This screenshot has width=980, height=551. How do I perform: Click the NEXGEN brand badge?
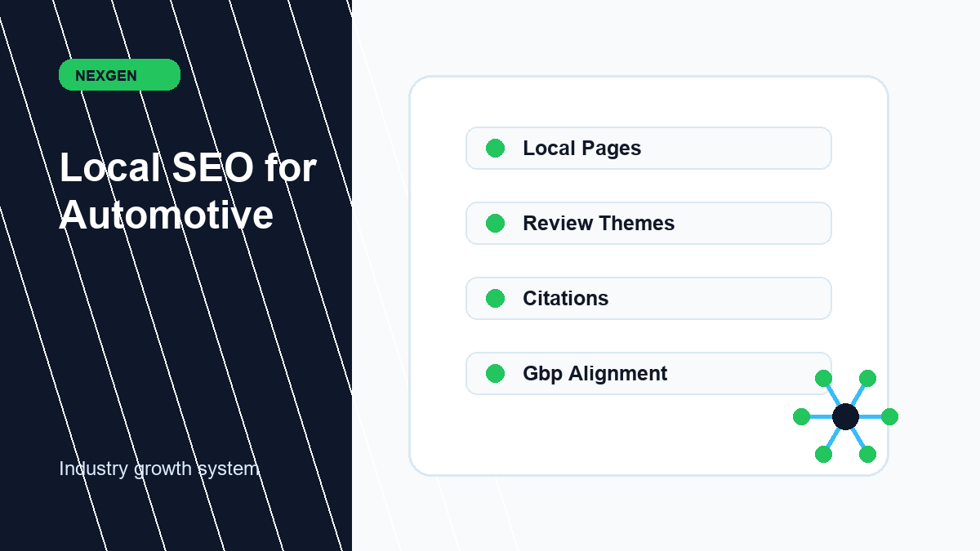pos(119,75)
